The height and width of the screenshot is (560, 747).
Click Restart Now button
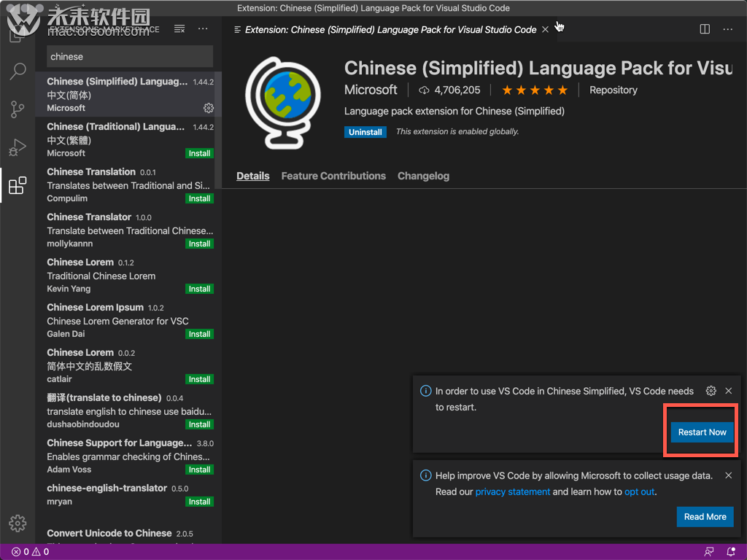coord(702,432)
